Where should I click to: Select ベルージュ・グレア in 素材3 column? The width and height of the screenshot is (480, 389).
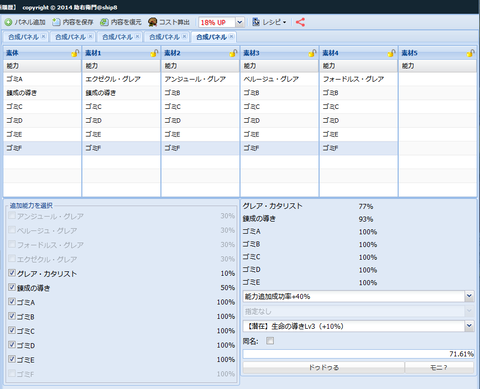pos(279,79)
